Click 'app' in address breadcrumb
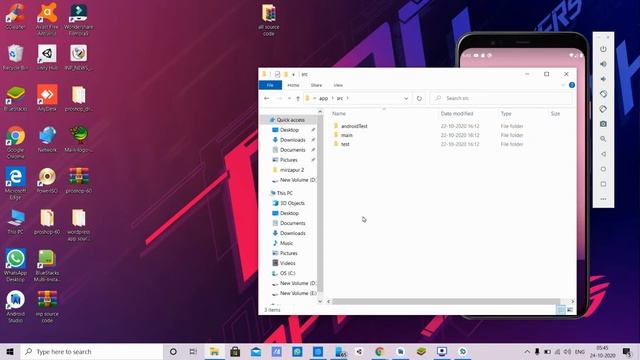This screenshot has width=640, height=360. [x=323, y=98]
